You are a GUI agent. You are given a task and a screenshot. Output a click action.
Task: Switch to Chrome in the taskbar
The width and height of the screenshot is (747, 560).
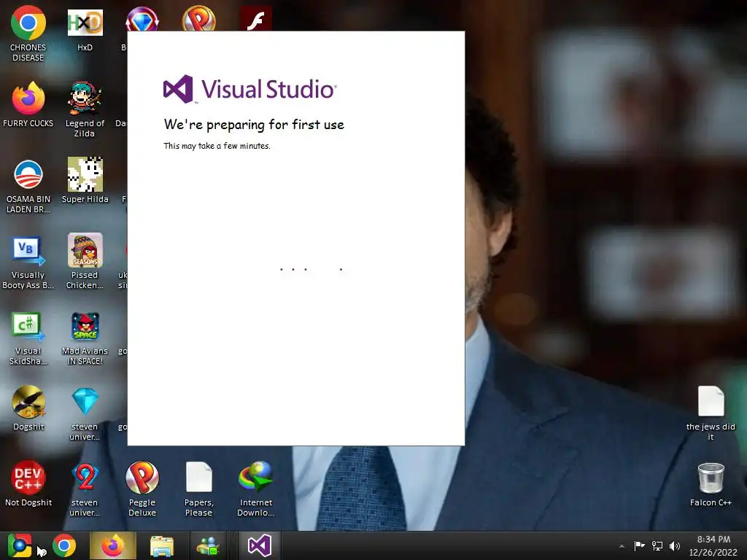[64, 545]
